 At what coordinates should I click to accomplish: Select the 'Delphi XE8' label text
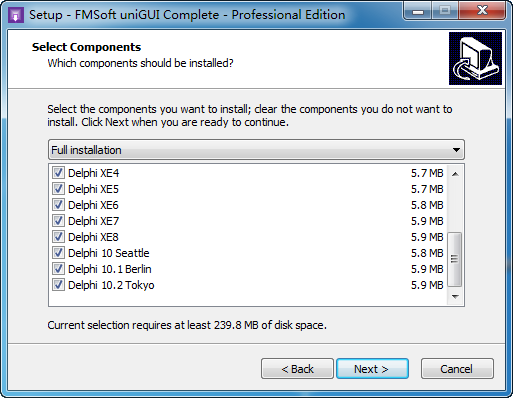pos(93,237)
